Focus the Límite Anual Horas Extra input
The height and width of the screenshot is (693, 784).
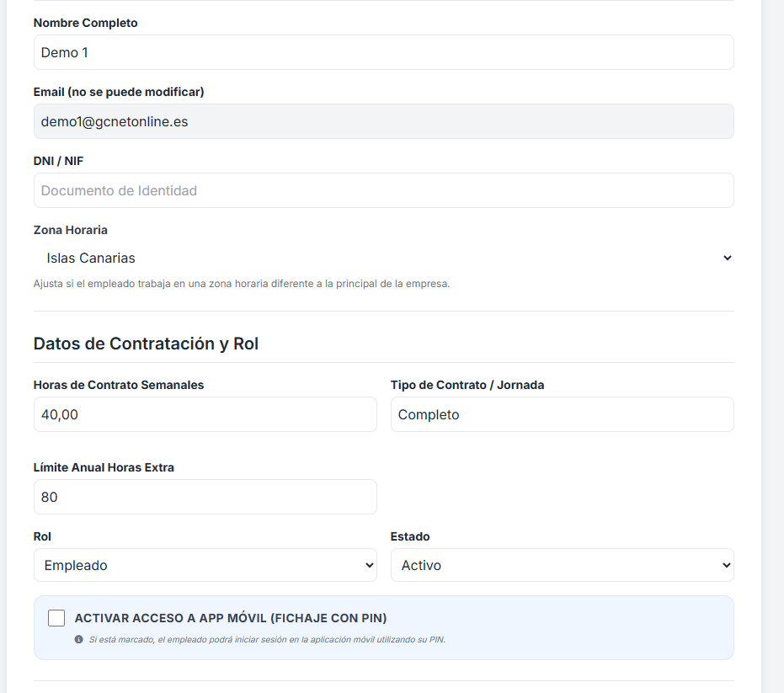(205, 497)
